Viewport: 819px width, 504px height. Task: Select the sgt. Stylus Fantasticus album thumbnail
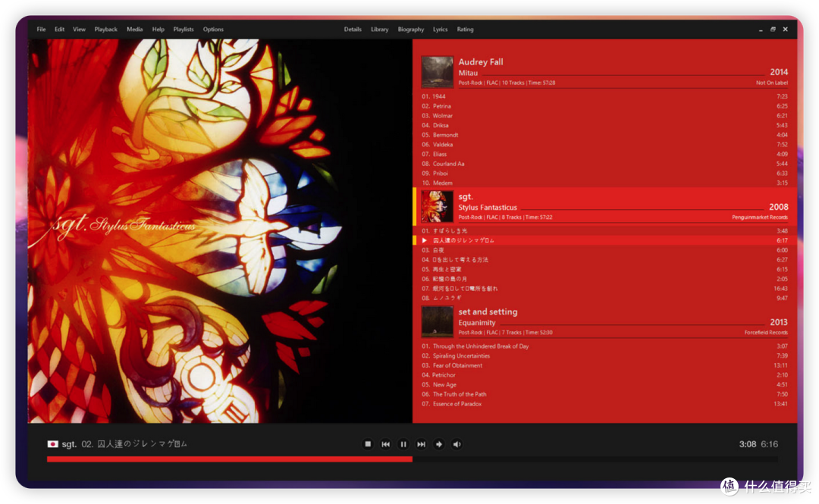click(x=438, y=207)
